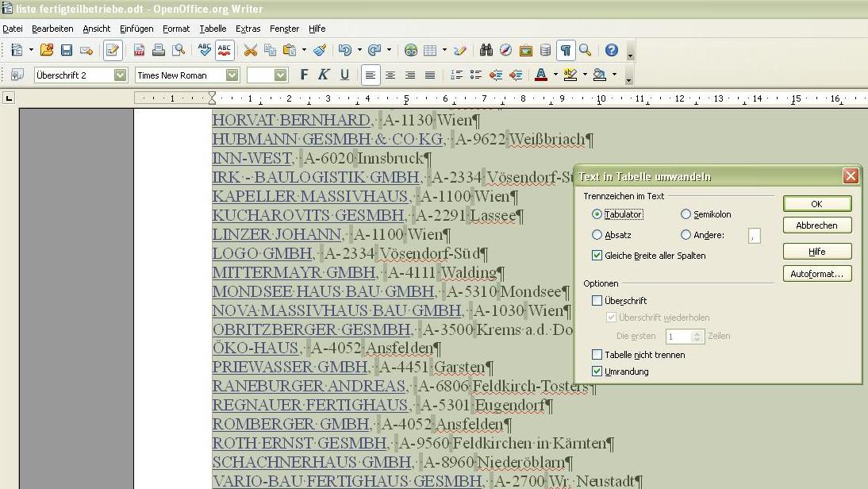
Task: Click the Underline U icon
Action: click(x=344, y=75)
